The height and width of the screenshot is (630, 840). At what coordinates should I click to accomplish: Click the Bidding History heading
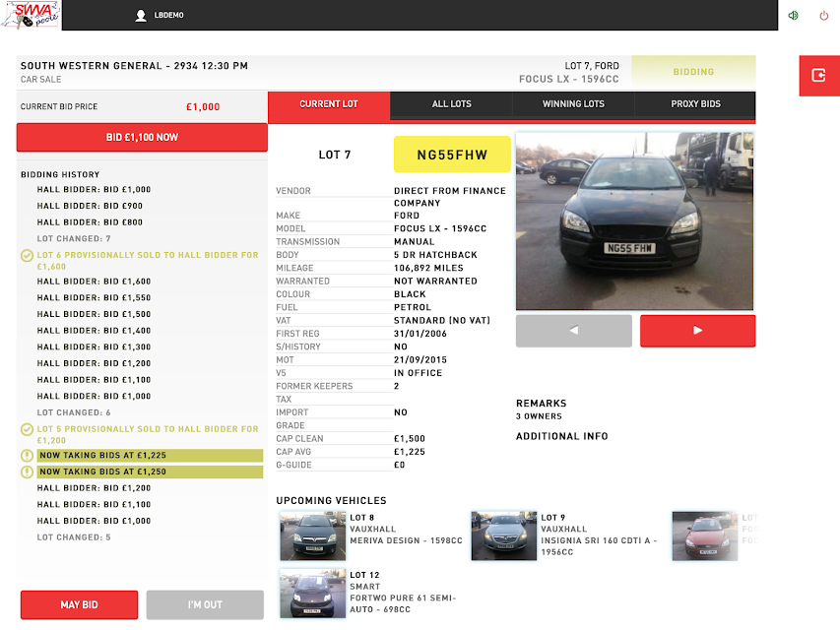click(x=60, y=175)
